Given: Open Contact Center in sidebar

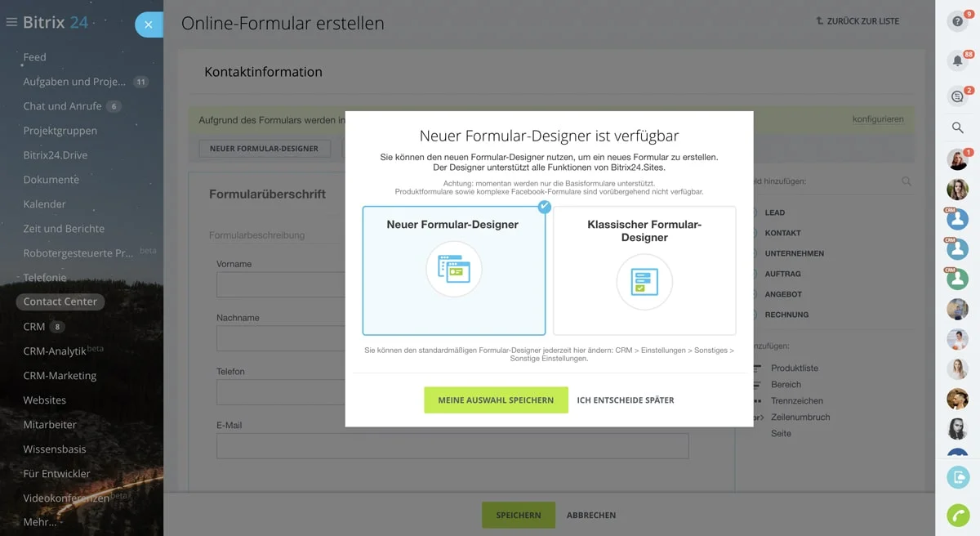Looking at the screenshot, I should click(60, 301).
